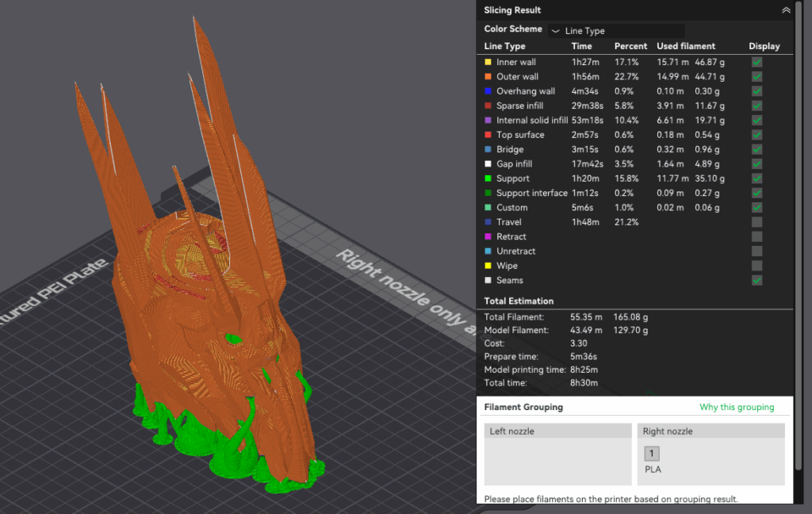
Task: Click the empty Left nozzle area
Action: pyautogui.click(x=558, y=462)
